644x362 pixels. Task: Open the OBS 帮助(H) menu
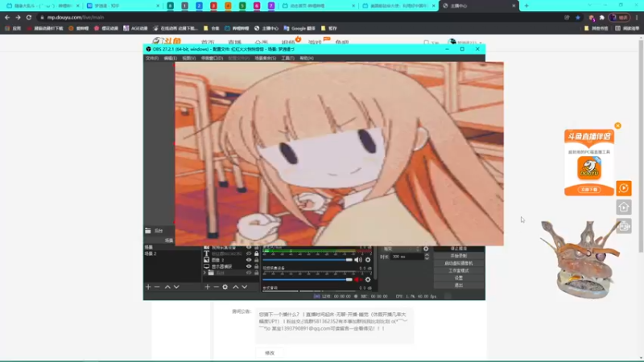307,58
